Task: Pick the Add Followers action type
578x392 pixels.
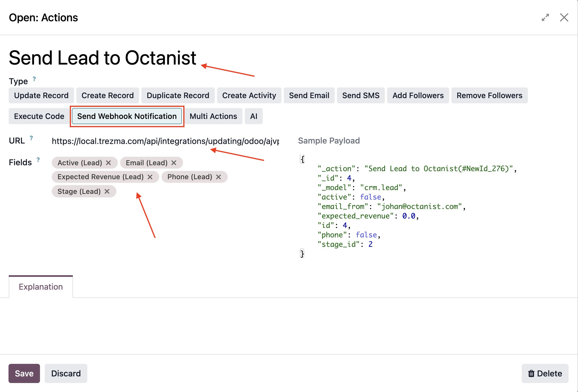Action: click(418, 96)
